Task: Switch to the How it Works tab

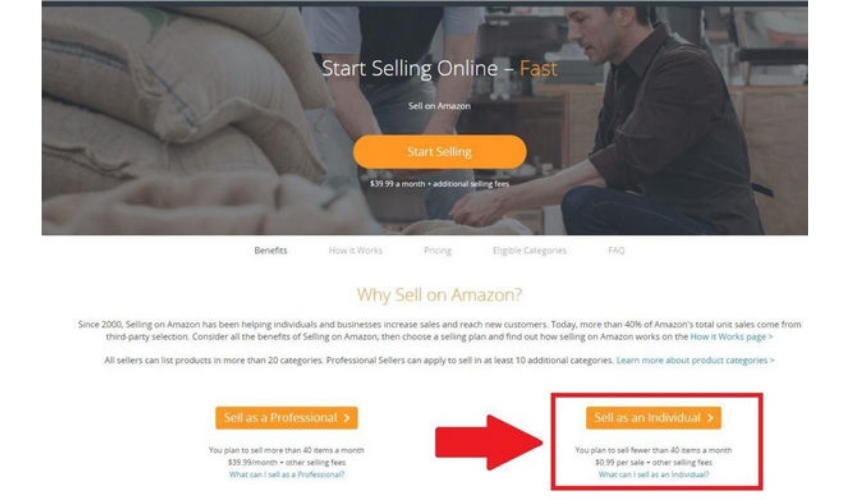Action: (x=355, y=250)
